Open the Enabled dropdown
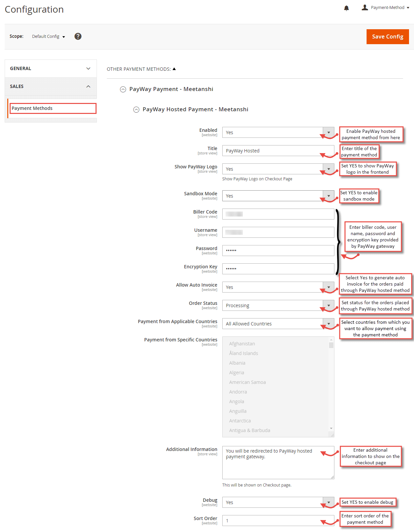Viewport: 414px width, 532px height. click(x=278, y=133)
